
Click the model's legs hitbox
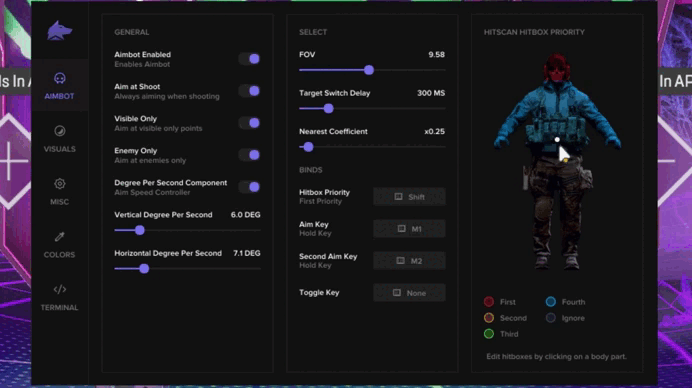(x=557, y=212)
